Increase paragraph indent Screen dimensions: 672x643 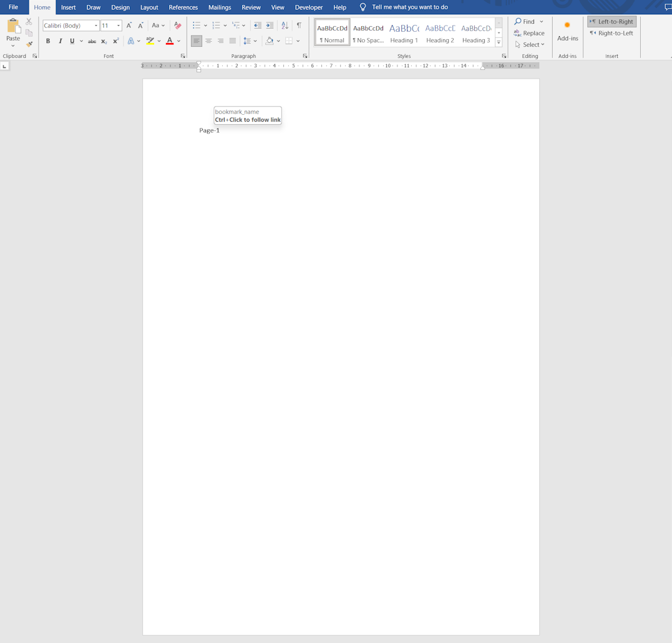(270, 26)
